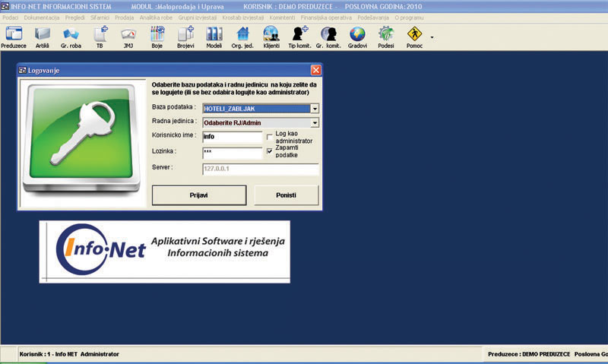608x364 pixels.
Task: Click the Logovanje dialog title icon
Action: pyautogui.click(x=23, y=70)
